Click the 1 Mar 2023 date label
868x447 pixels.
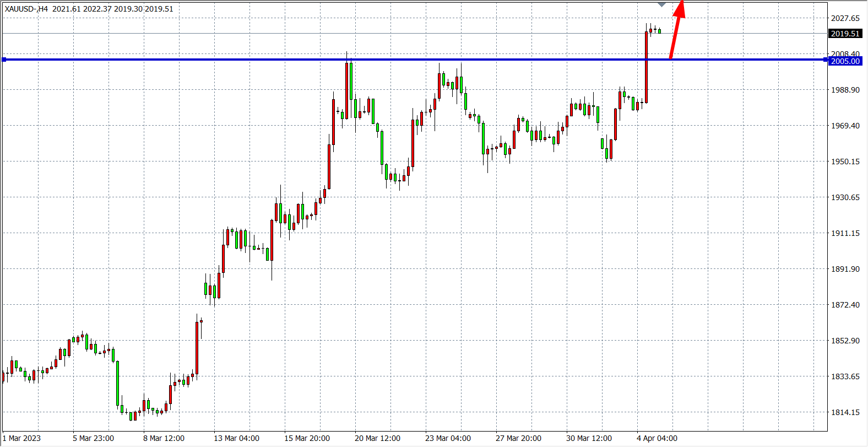[22, 438]
